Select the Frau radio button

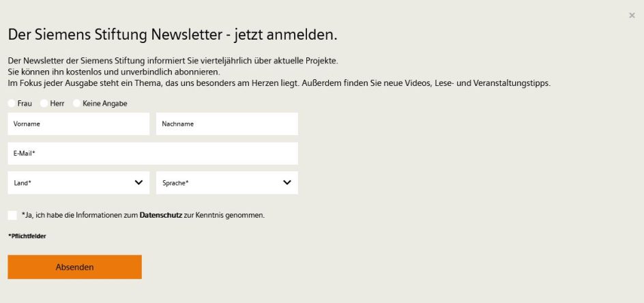[12, 103]
